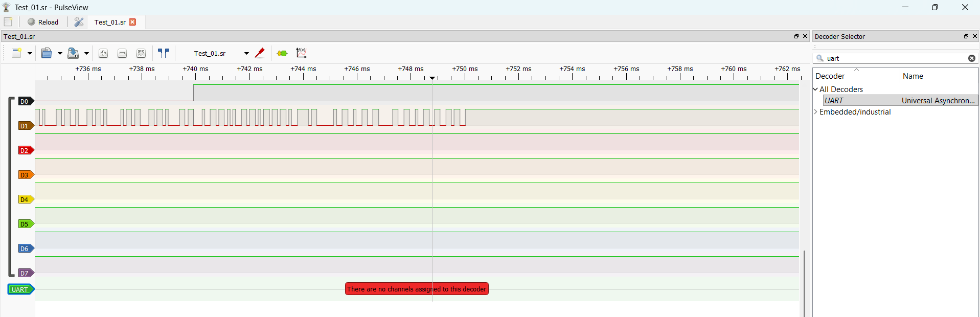
Task: Select the D5 channel label
Action: [x=26, y=224]
